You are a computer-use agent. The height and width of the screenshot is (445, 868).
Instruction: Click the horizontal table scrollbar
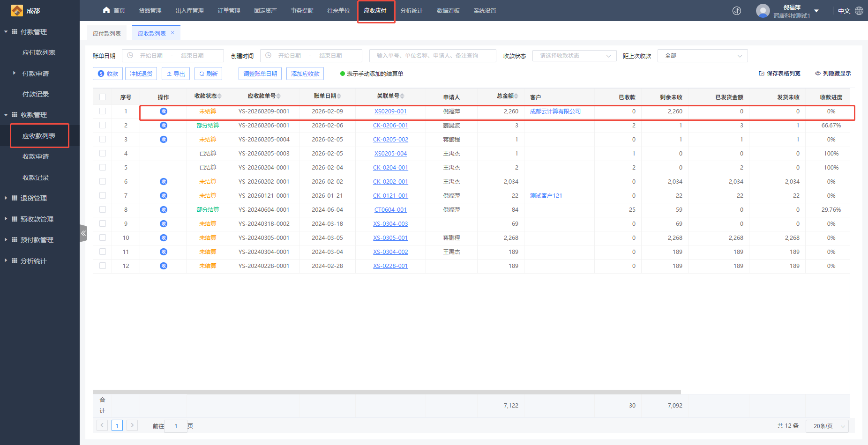pos(387,392)
